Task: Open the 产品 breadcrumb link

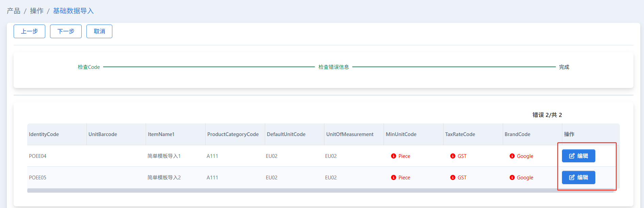Action: click(14, 11)
